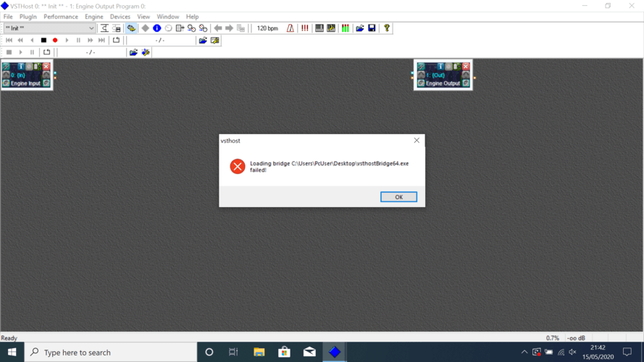644x362 pixels.
Task: Click the Engine Output red close icon
Action: tap(465, 66)
